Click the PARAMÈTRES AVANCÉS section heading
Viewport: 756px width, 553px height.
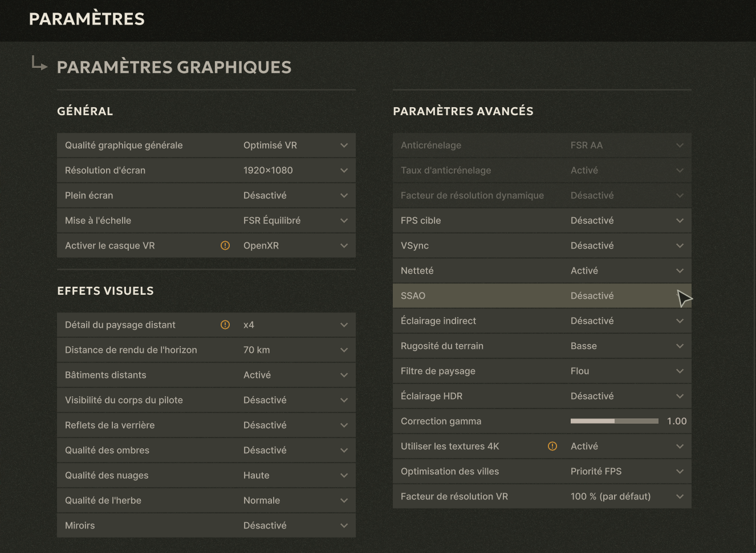[x=463, y=111]
